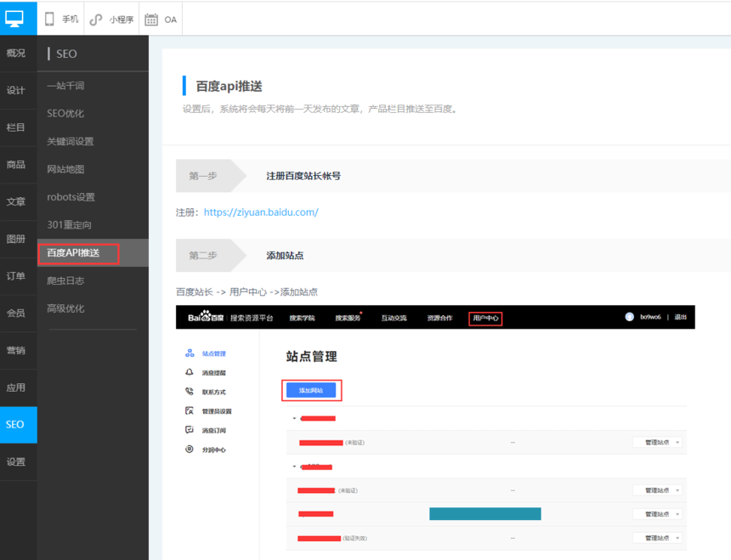Click the Baidu logo in screenshot header
The image size is (731, 560).
205,317
